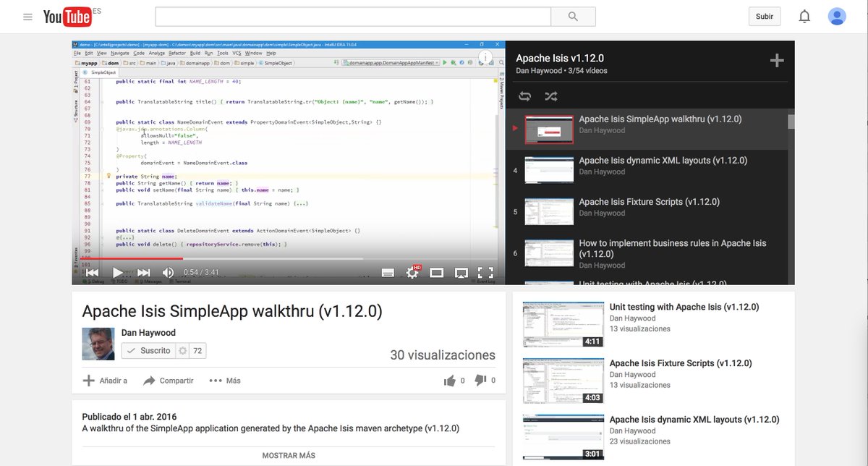Open suggested dynamic XML layouts thumbnail
The width and height of the screenshot is (868, 466).
tap(563, 437)
